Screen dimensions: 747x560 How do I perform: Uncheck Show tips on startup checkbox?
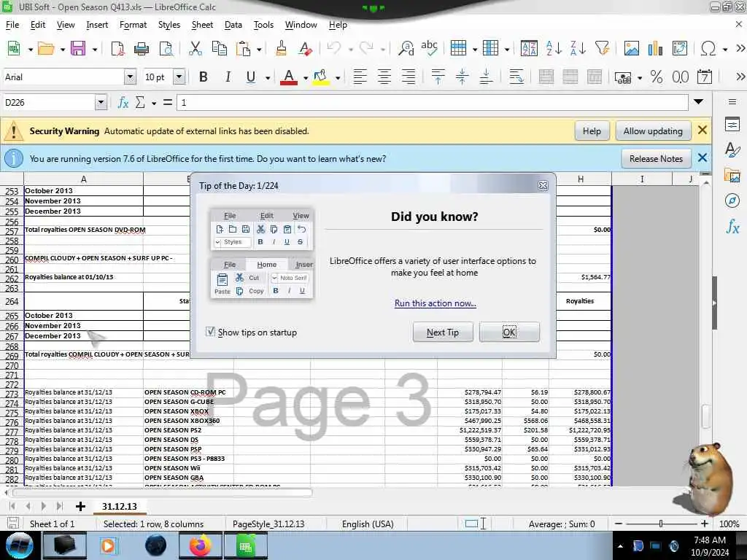[x=211, y=332]
